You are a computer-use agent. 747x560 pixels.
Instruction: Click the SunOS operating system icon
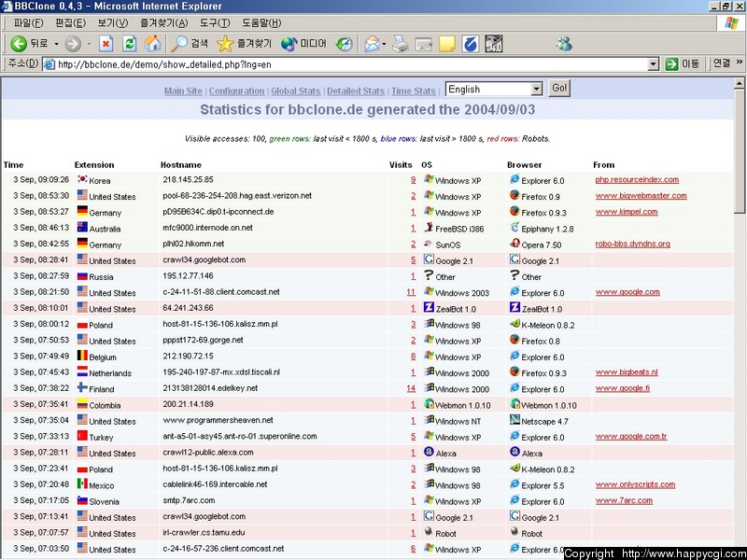click(429, 244)
